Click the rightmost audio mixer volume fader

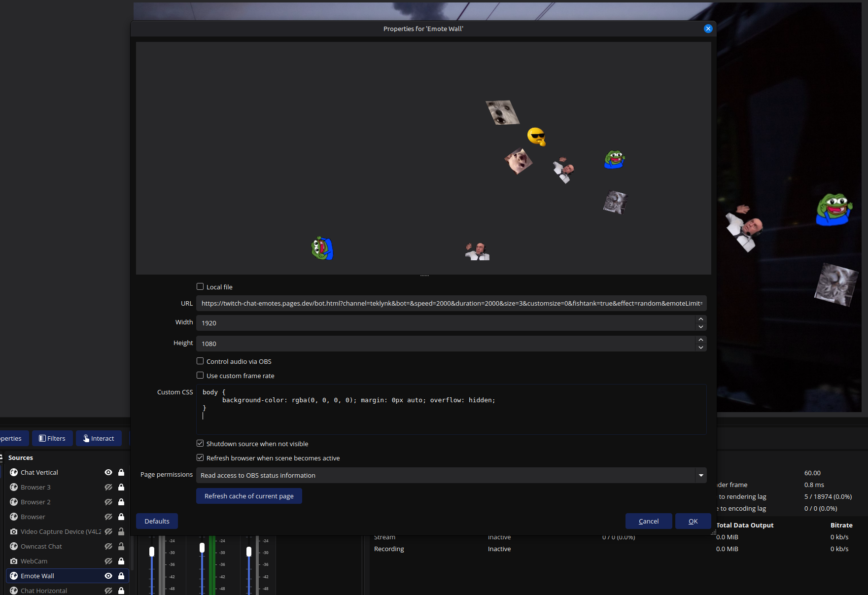click(x=249, y=552)
